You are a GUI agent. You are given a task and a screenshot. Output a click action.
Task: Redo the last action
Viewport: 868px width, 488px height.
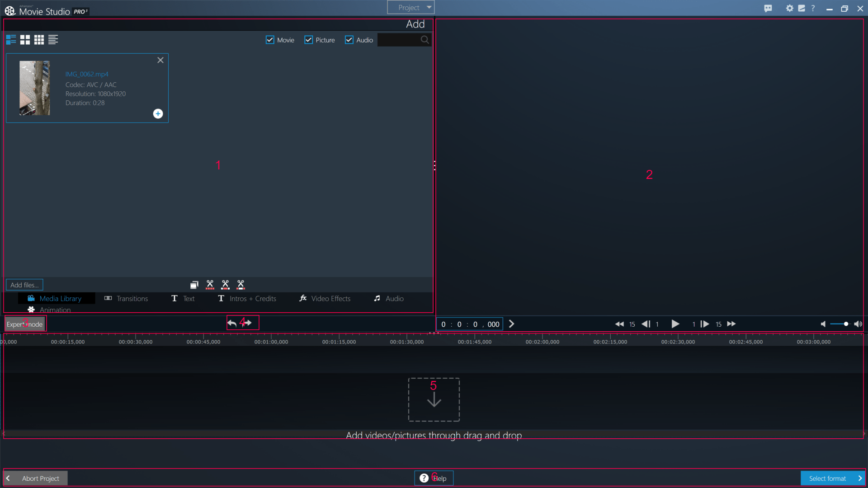pyautogui.click(x=248, y=323)
